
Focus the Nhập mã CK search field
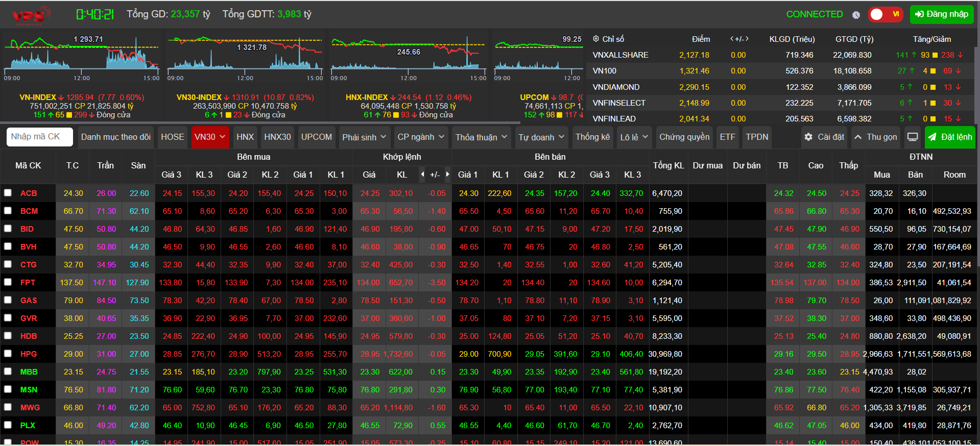39,137
